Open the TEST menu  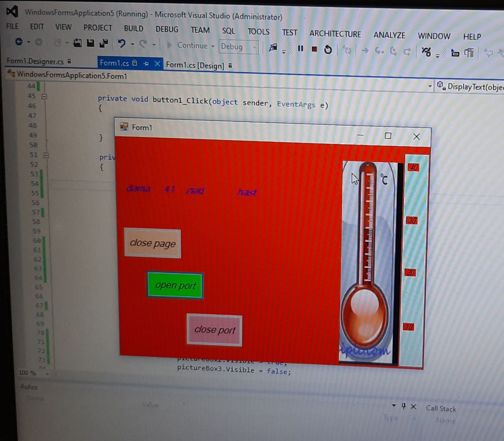tap(289, 32)
